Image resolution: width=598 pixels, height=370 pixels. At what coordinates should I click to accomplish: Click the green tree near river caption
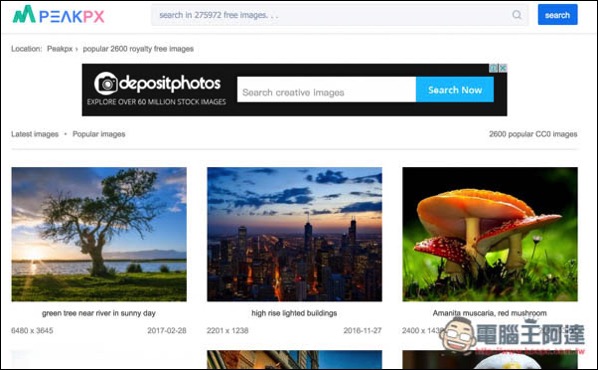99,313
